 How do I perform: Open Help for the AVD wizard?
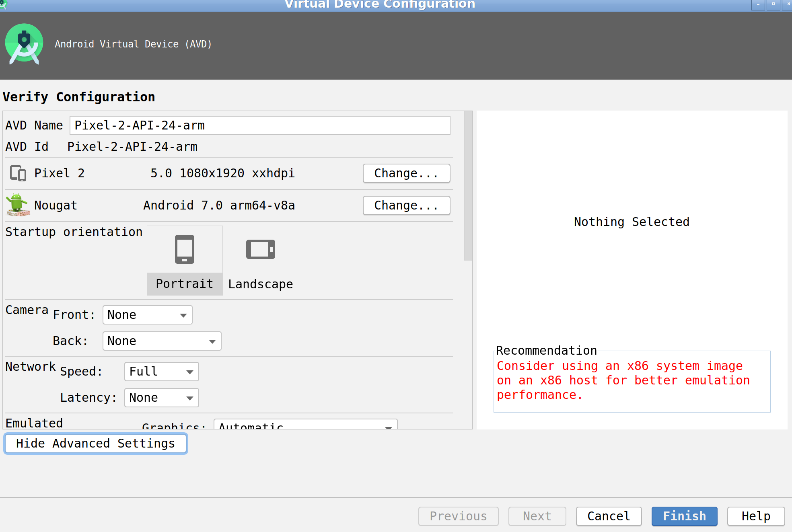pos(756,516)
